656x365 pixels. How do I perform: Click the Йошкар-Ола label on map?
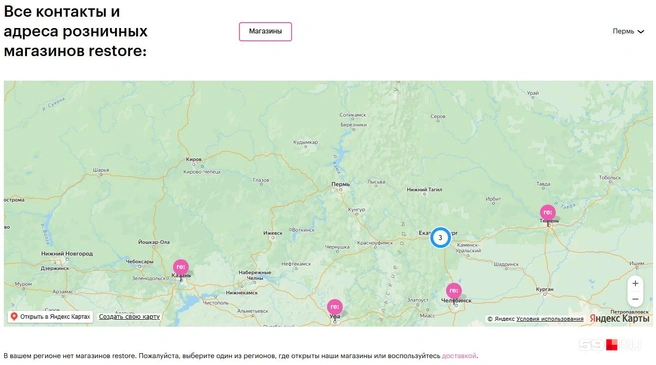(154, 242)
